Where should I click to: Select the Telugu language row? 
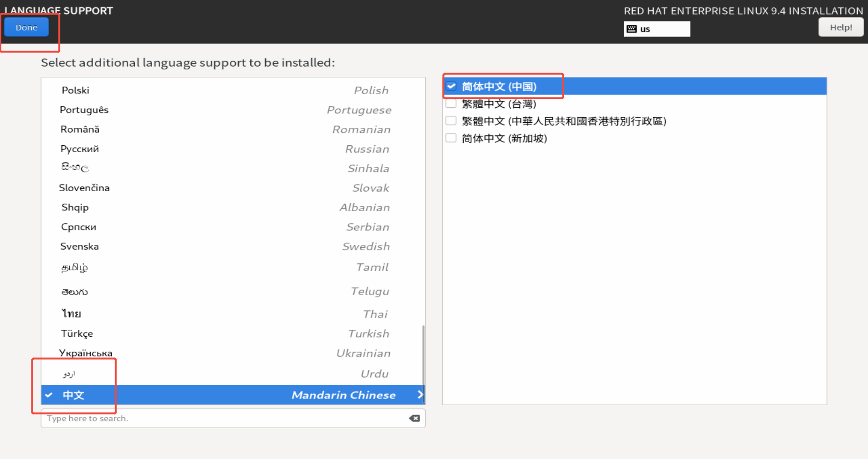(233, 291)
